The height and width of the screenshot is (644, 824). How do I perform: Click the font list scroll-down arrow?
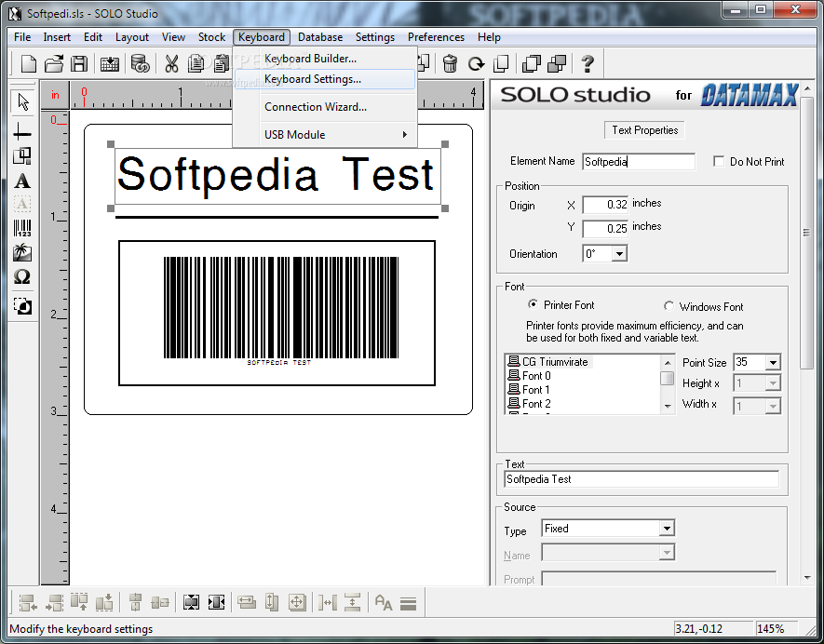pos(668,406)
